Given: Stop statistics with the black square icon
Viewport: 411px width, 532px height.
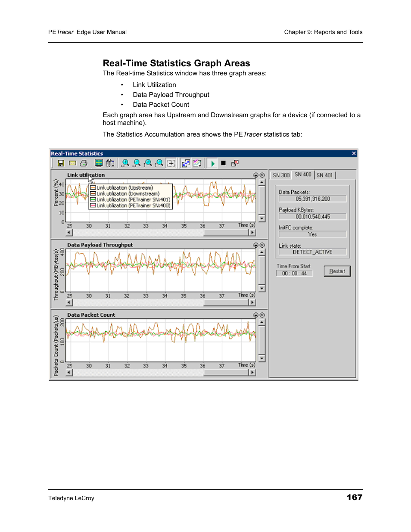Looking at the screenshot, I should pyautogui.click(x=223, y=163).
